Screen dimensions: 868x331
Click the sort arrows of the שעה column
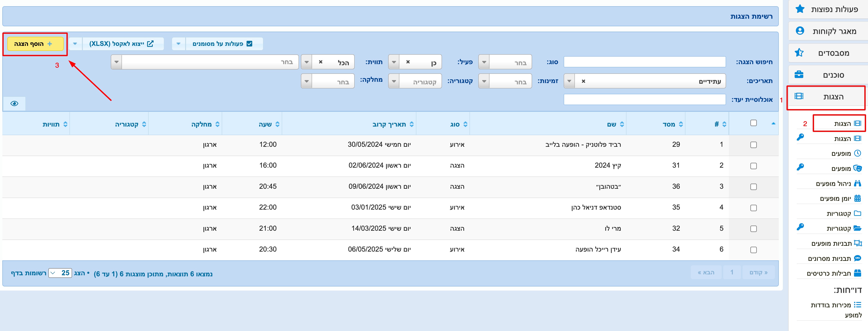point(277,124)
